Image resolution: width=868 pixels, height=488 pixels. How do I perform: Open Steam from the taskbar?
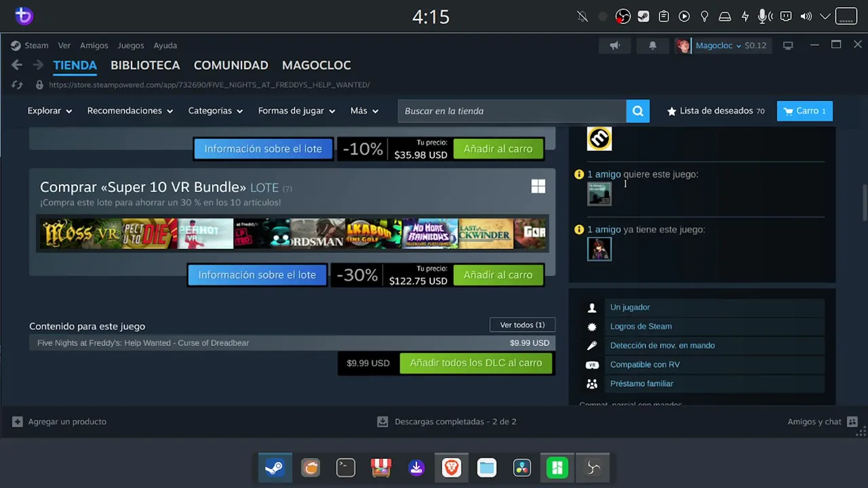point(275,468)
